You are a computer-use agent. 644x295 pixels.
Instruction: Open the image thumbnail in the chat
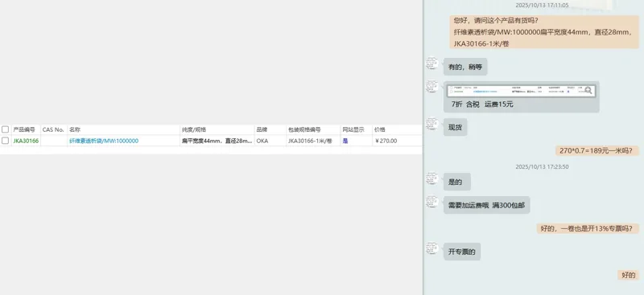pyautogui.click(x=521, y=91)
